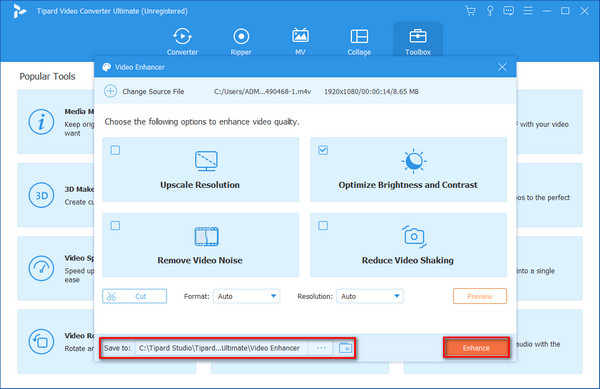
Task: Go to the Collage tab
Action: click(359, 42)
